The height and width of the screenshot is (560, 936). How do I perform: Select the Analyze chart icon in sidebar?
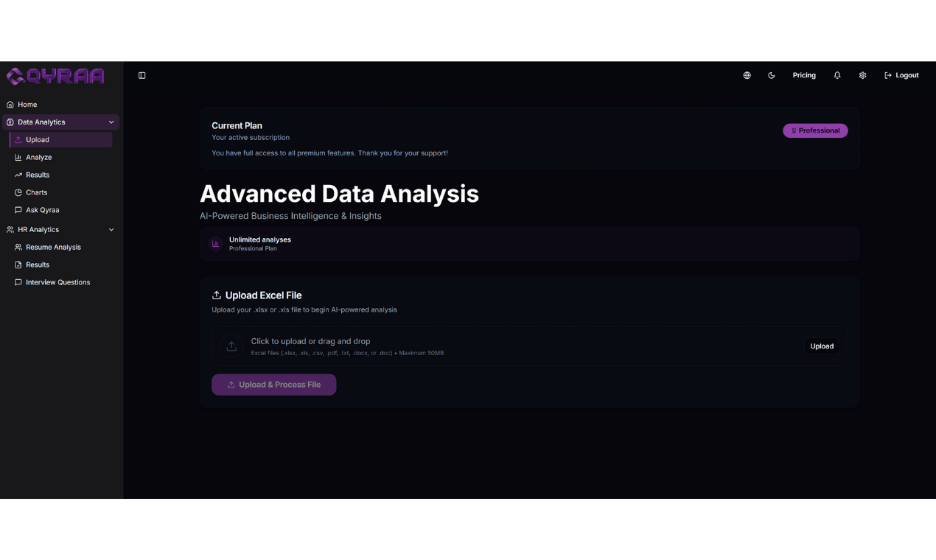(x=18, y=157)
